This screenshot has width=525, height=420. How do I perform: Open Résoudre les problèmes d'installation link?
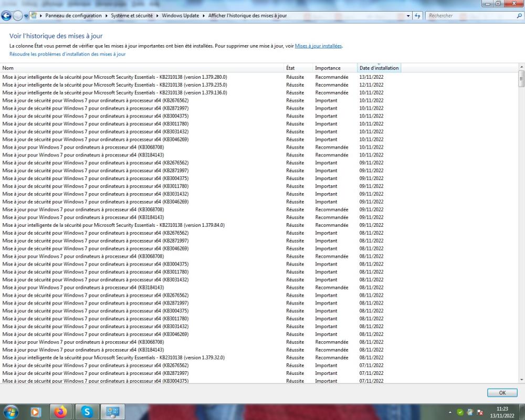[x=67, y=54]
